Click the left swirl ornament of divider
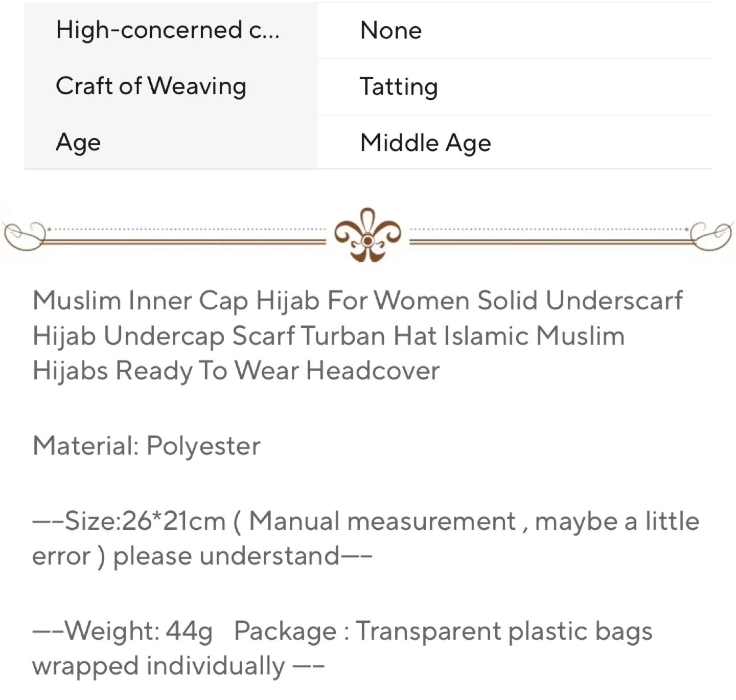Image resolution: width=736 pixels, height=700 pixels. click(25, 236)
